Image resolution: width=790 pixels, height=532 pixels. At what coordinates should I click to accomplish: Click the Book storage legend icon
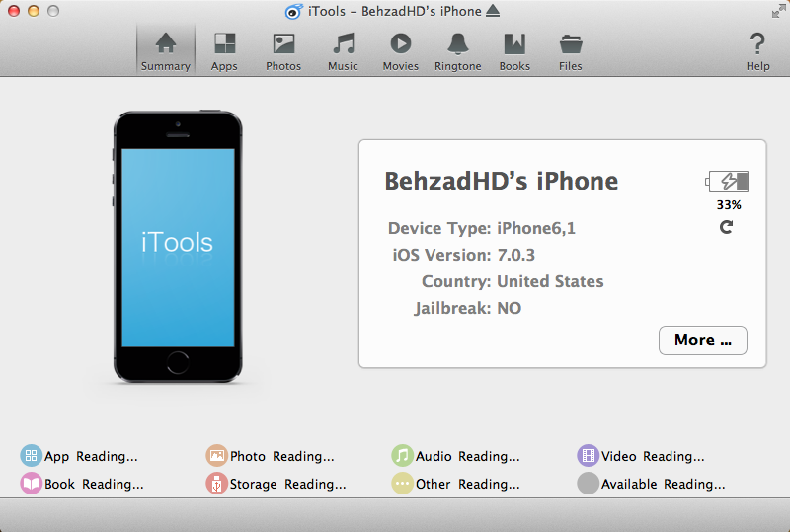coord(31,484)
